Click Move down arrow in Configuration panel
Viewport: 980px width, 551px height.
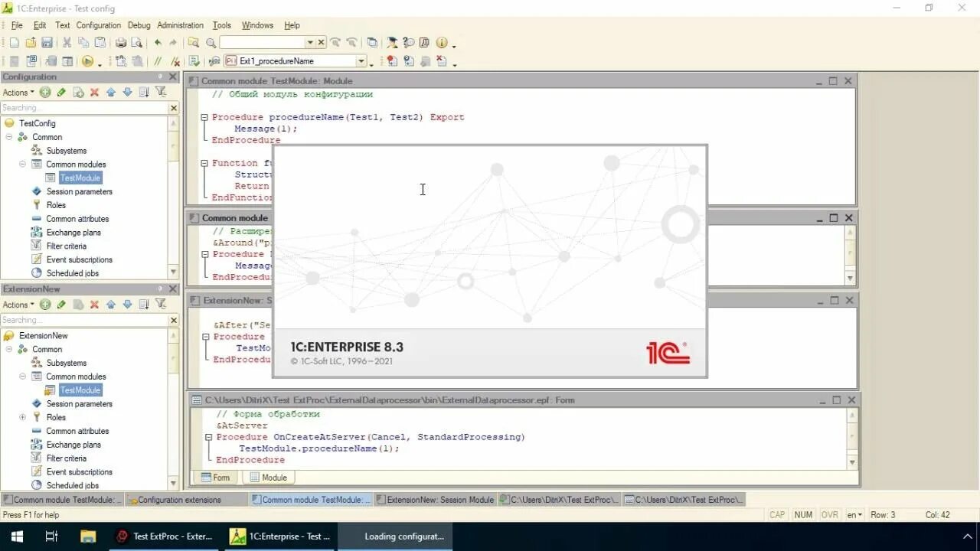point(127,93)
